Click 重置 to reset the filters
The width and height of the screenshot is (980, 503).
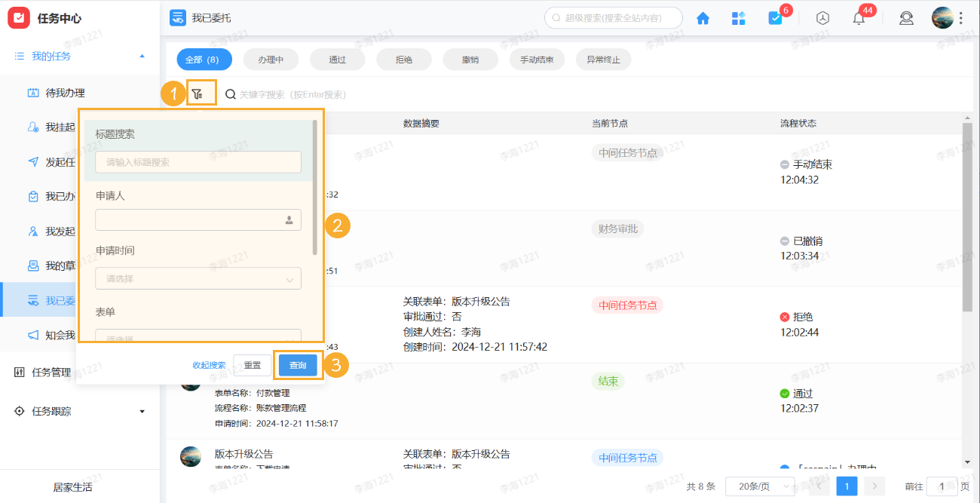[x=253, y=364]
